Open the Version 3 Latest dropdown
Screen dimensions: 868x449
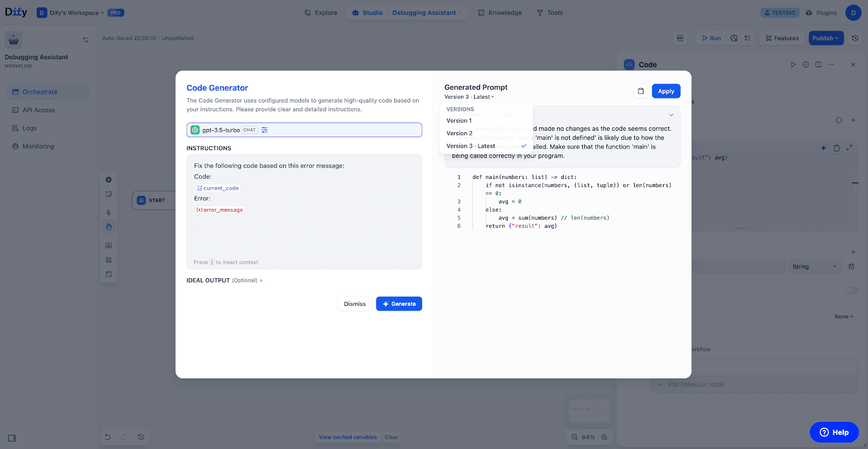click(469, 97)
